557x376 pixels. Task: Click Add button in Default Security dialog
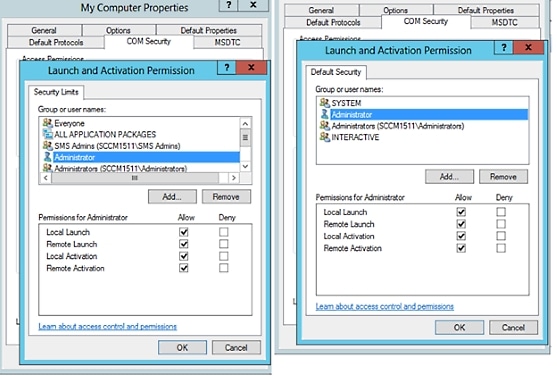coord(449,177)
